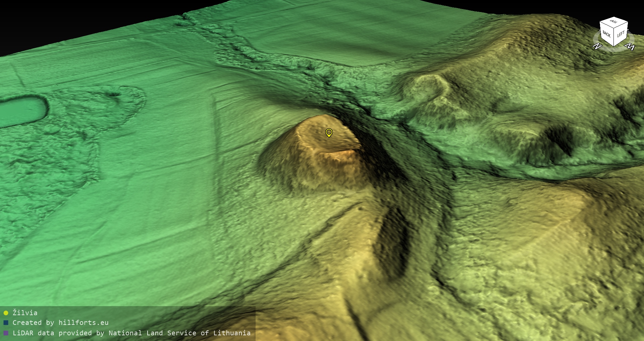The width and height of the screenshot is (644, 341).
Task: Select the TOP face of the navigation cube
Action: point(614,22)
